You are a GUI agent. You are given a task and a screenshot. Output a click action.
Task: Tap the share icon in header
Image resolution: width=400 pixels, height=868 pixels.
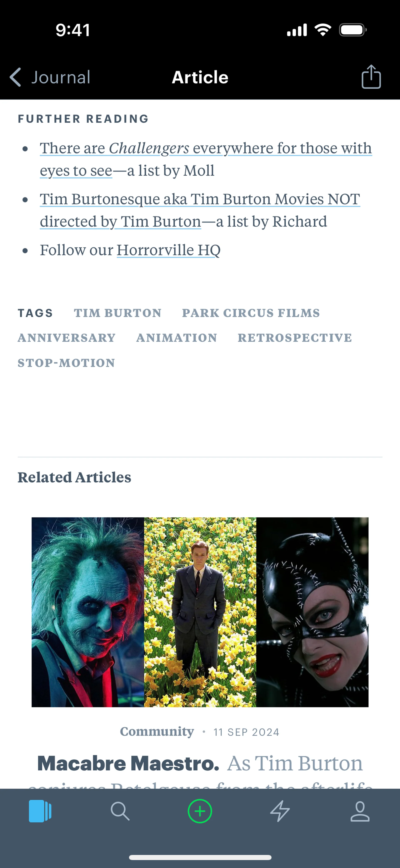click(371, 77)
